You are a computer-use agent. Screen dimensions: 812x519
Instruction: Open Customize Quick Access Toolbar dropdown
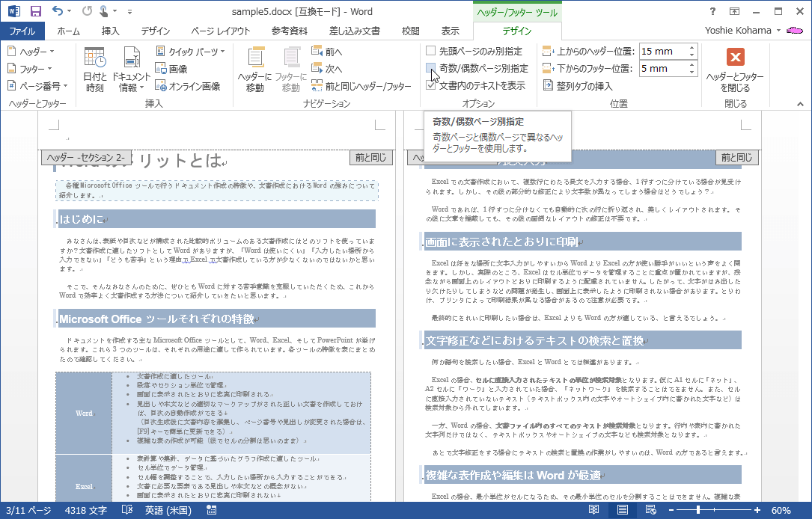click(129, 11)
